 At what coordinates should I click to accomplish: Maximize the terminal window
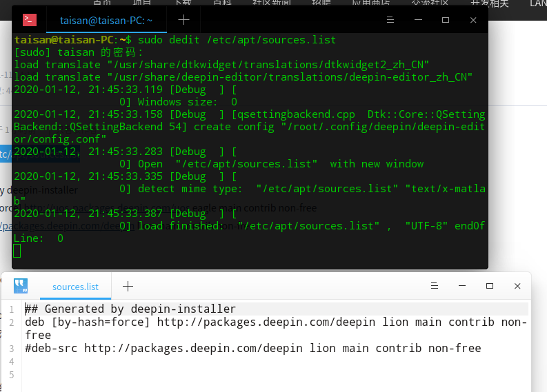click(x=446, y=20)
